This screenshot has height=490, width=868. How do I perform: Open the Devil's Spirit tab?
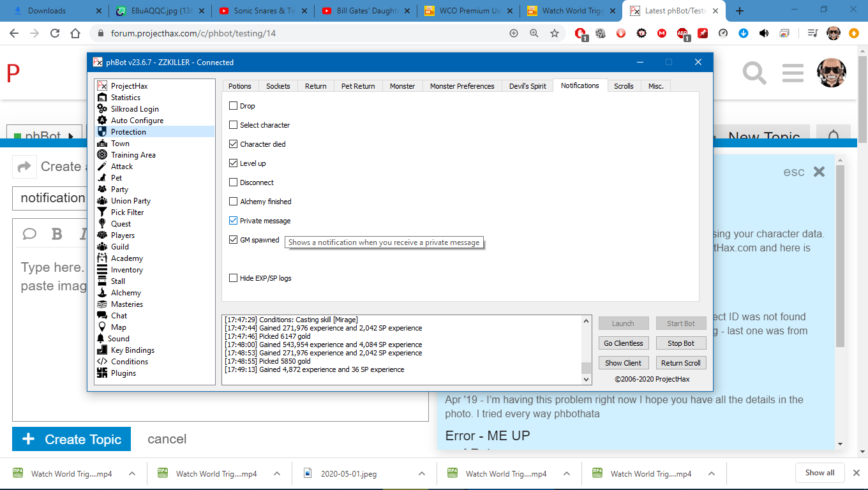point(527,86)
